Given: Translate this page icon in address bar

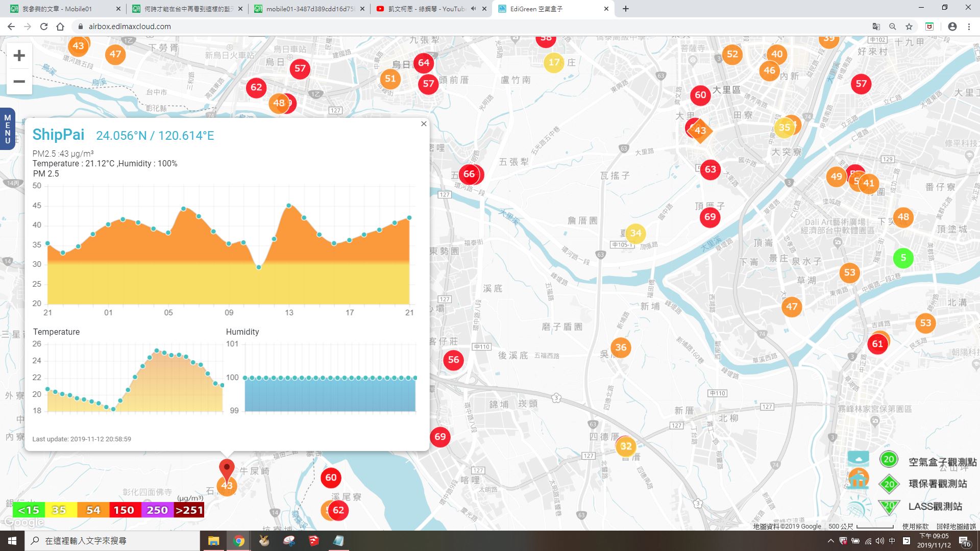Looking at the screenshot, I should click(x=876, y=27).
